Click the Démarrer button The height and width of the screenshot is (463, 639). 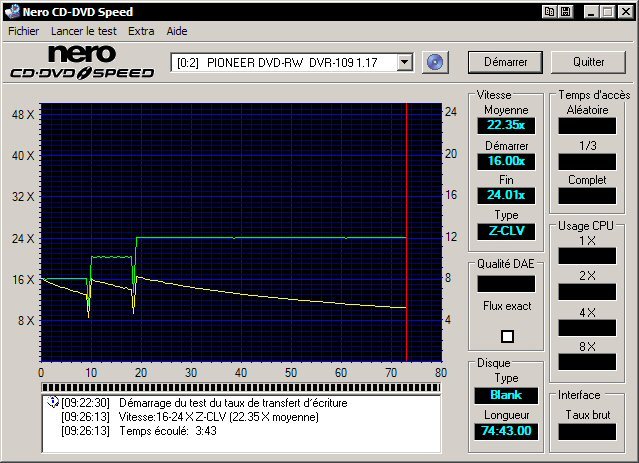(x=505, y=62)
